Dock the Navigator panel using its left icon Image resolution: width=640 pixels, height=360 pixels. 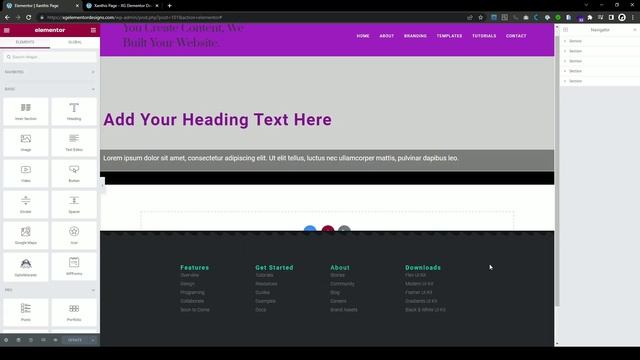565,30
